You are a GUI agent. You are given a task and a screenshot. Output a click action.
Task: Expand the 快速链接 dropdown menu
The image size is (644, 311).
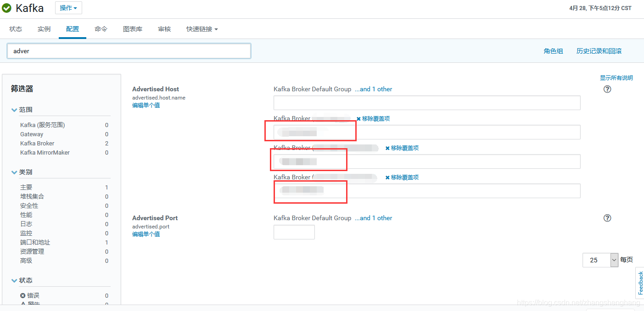(x=202, y=29)
